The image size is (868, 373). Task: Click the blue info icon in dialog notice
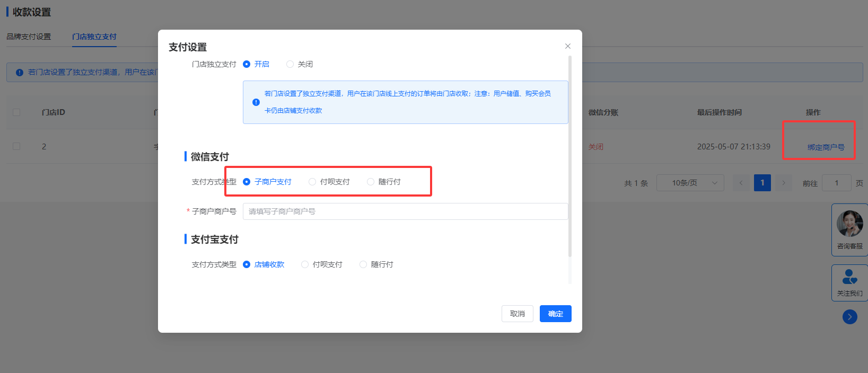[x=256, y=102]
